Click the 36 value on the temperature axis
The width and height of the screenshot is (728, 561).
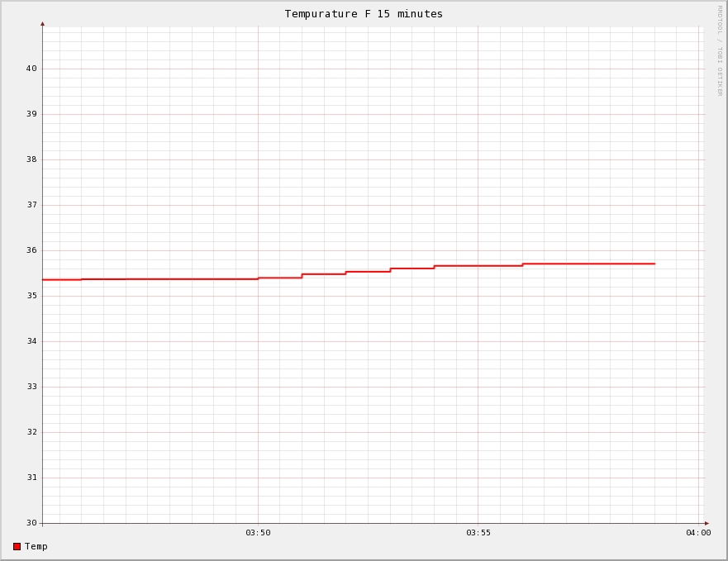[31, 250]
